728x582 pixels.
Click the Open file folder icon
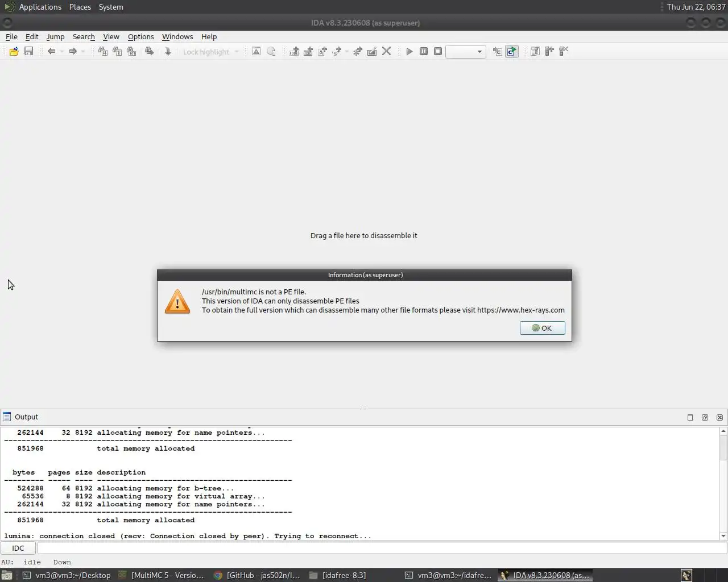coord(14,51)
